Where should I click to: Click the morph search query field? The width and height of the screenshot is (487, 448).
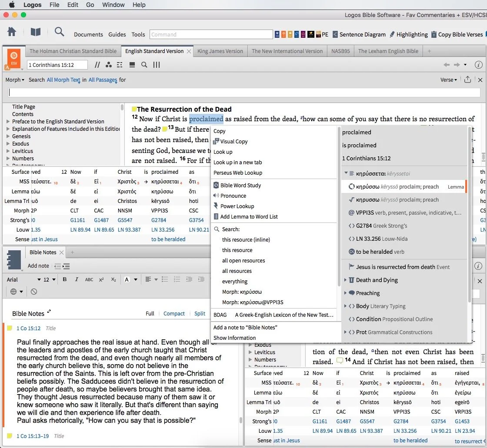pos(243,92)
